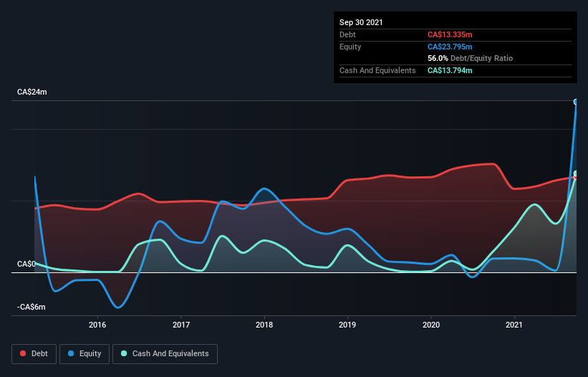Image resolution: width=588 pixels, height=377 pixels.
Task: Click the 2016 x-axis label
Action: 97,325
